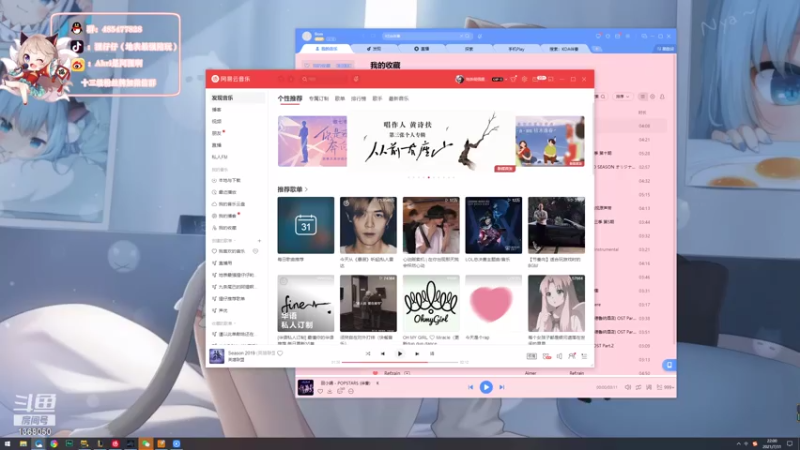Start heartbeat mode icon beside 我喜欢的音乐

point(256,251)
